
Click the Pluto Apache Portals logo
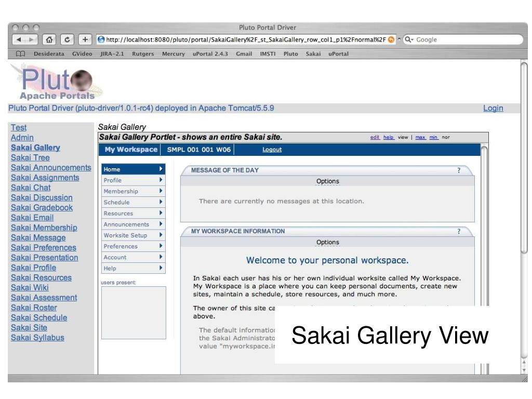coord(57,83)
